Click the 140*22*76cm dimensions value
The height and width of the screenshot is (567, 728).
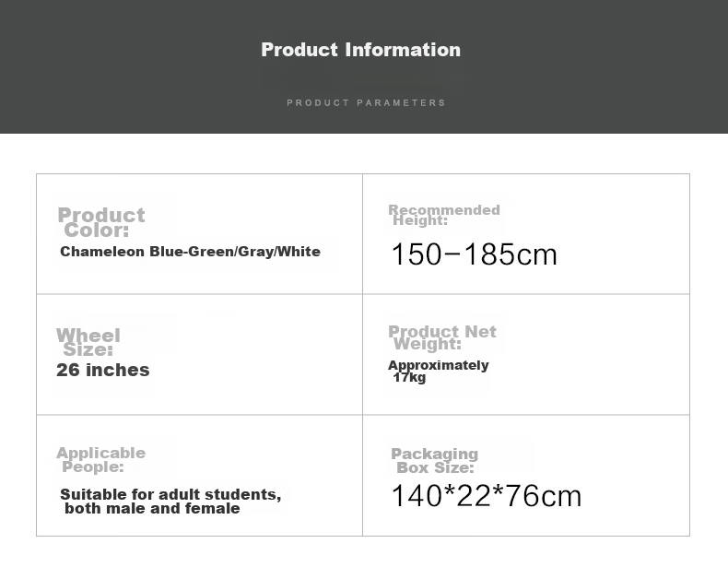tap(487, 495)
